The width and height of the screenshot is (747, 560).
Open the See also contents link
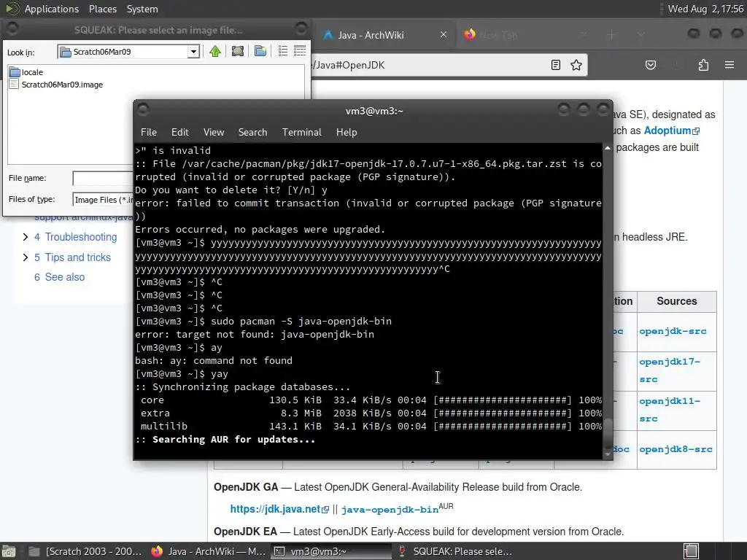[x=60, y=277]
